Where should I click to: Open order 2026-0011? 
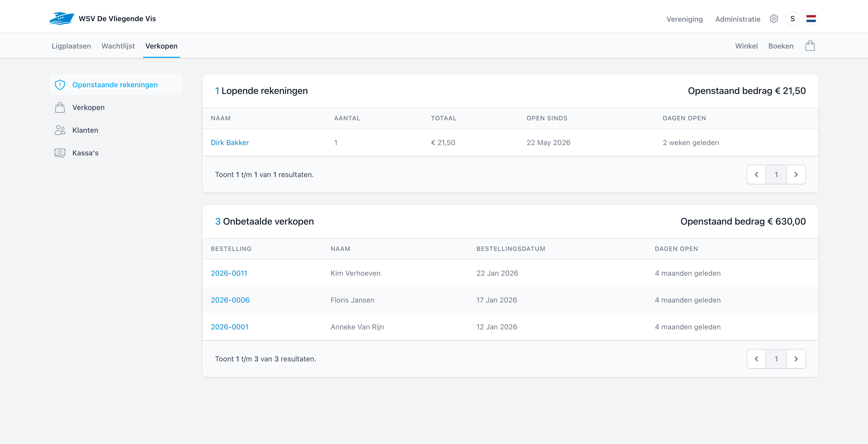click(229, 273)
